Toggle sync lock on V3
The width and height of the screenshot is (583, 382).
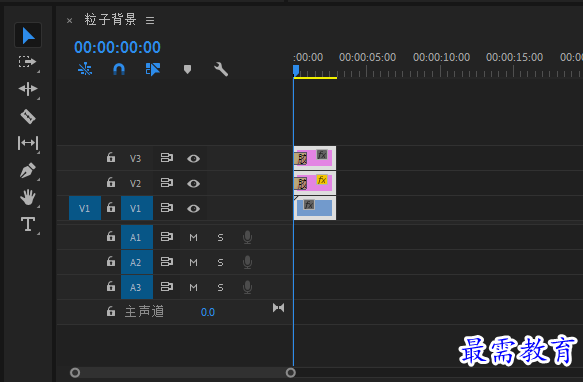pyautogui.click(x=167, y=158)
